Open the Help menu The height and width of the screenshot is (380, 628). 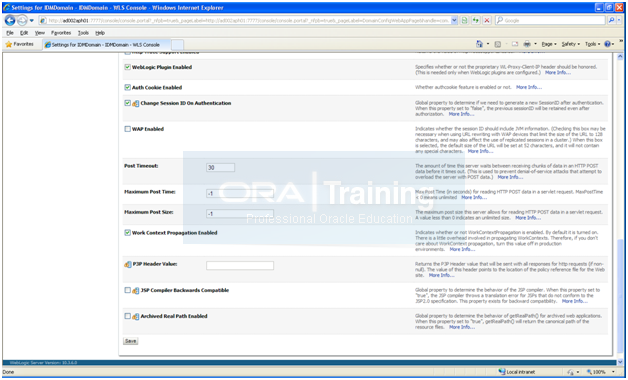(x=100, y=33)
